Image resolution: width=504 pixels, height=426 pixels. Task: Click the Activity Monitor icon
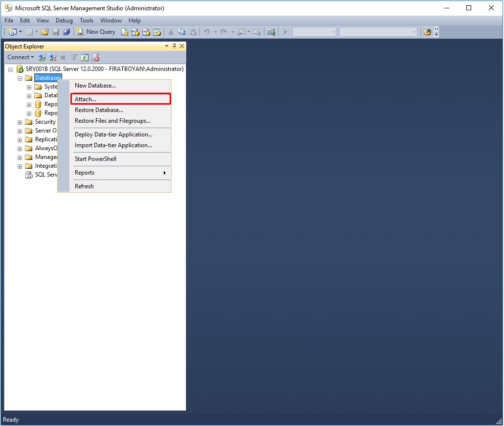point(271,32)
